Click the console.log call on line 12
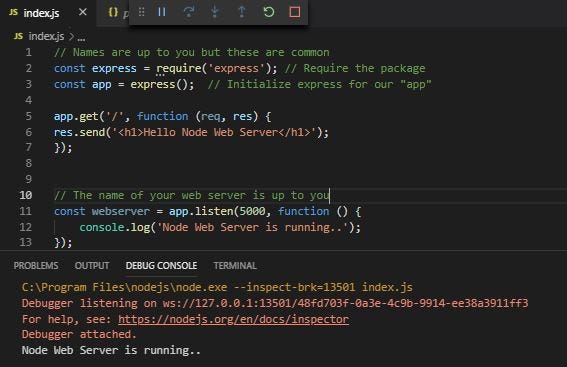Viewport: 567px width, 367px height. tap(115, 227)
